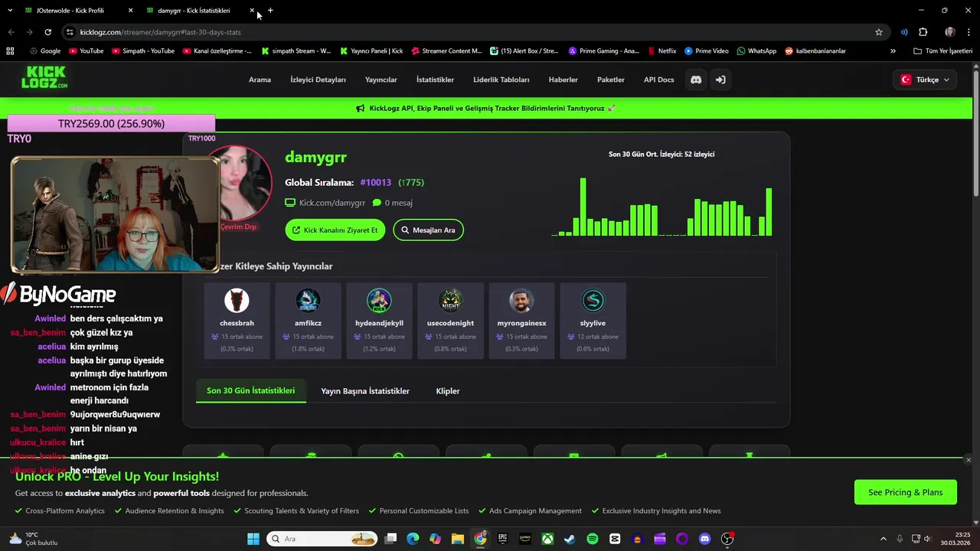This screenshot has width=980, height=551.
Task: Open Spotify from the taskbar
Action: (592, 539)
